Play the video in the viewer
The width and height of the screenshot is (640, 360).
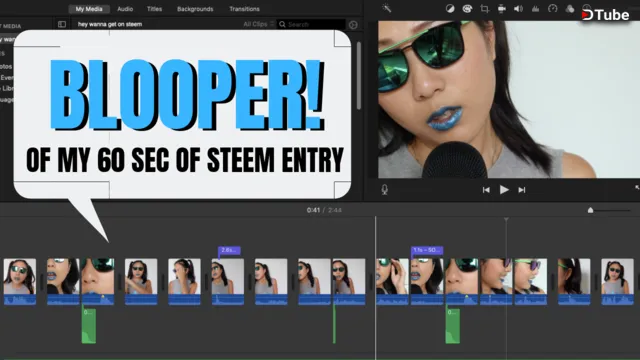504,190
